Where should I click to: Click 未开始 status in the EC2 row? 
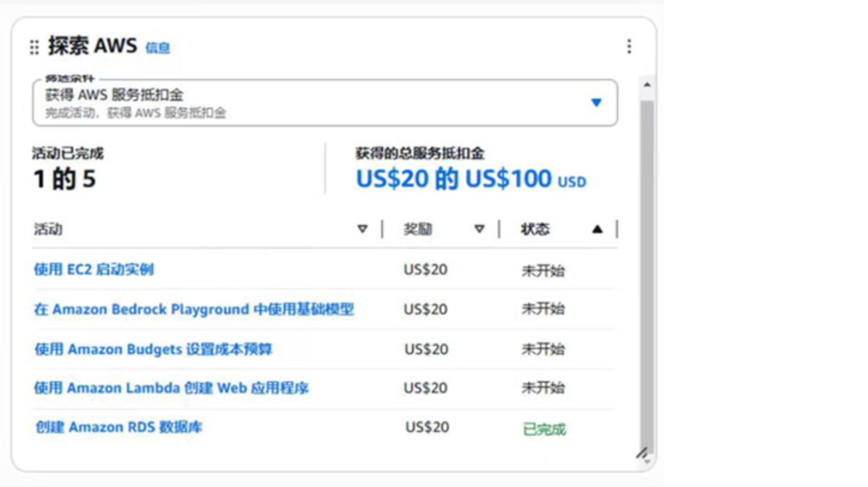(x=543, y=270)
